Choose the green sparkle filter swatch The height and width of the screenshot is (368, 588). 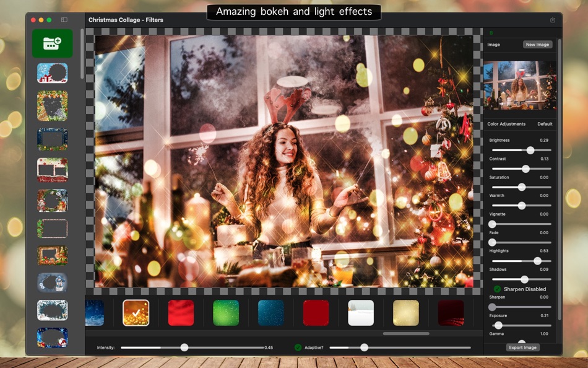[226, 312]
